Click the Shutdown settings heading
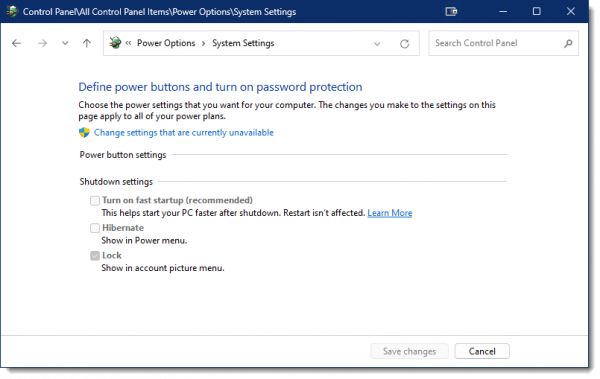 tap(116, 181)
